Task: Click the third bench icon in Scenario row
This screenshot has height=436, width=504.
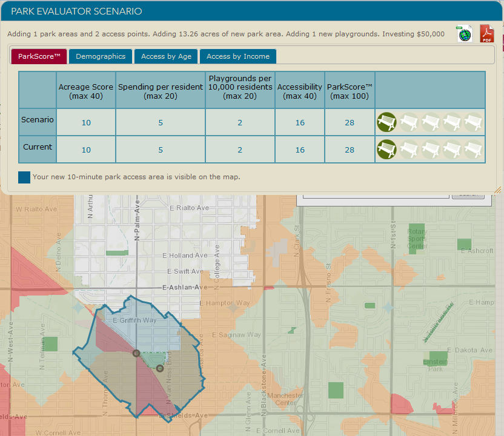Action: [430, 122]
